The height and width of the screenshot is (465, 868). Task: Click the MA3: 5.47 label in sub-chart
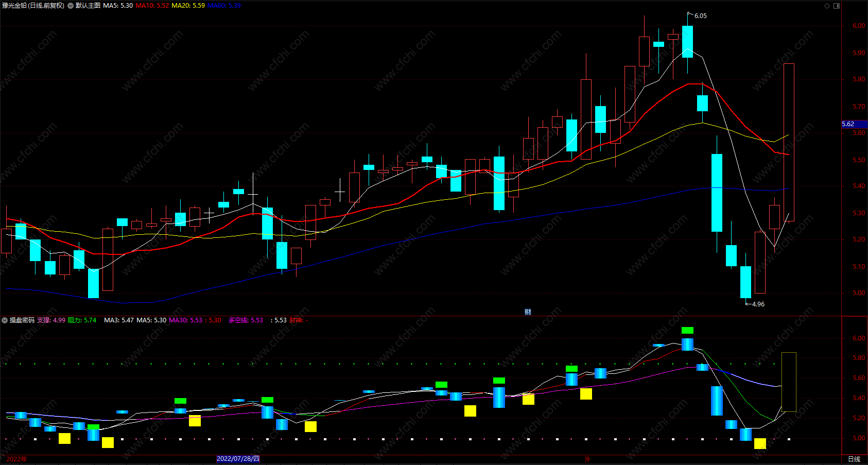tap(119, 320)
